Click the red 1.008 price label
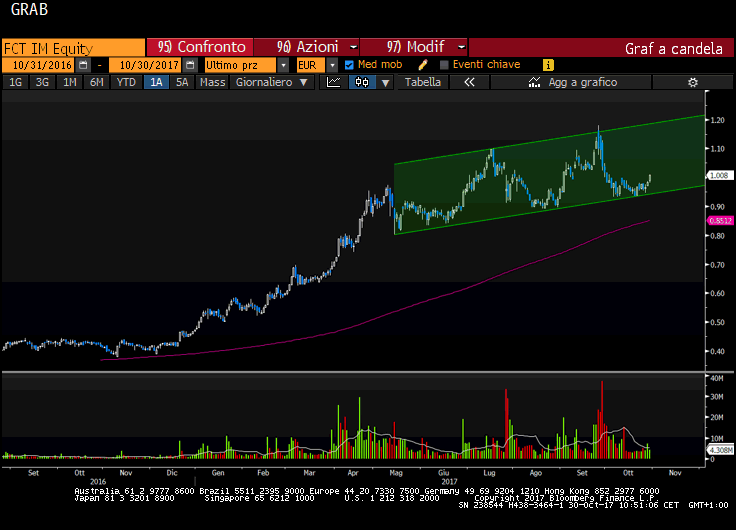This screenshot has height=530, width=736. [719, 175]
